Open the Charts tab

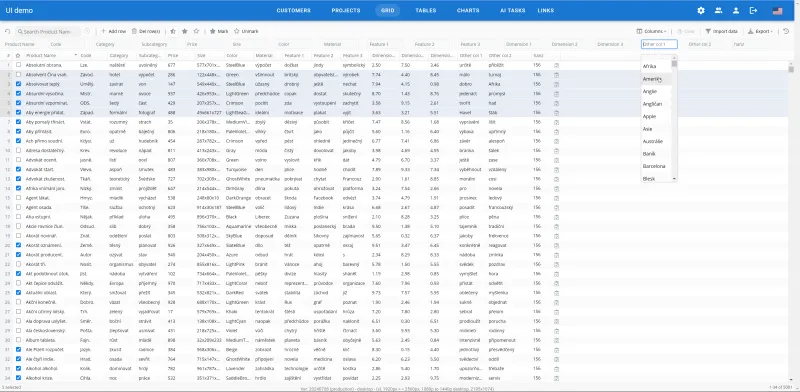(x=468, y=10)
